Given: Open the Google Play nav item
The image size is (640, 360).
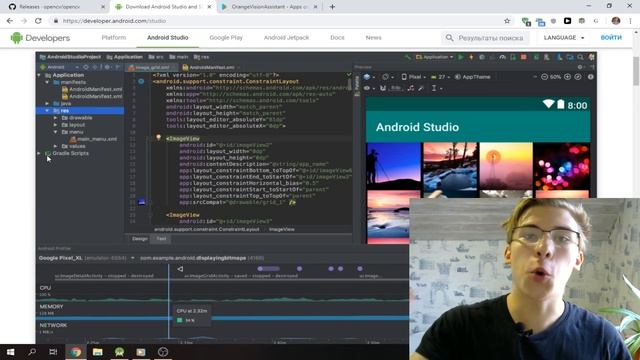Looking at the screenshot, I should pyautogui.click(x=226, y=38).
